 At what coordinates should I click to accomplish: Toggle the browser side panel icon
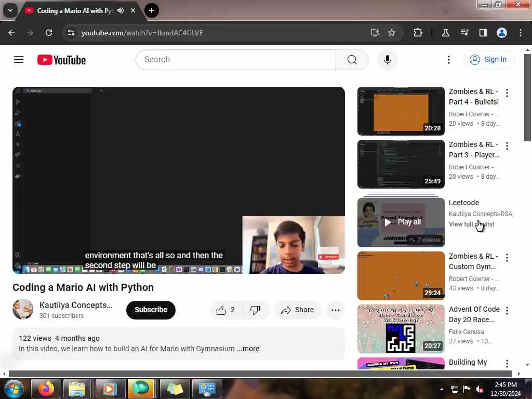(x=483, y=33)
